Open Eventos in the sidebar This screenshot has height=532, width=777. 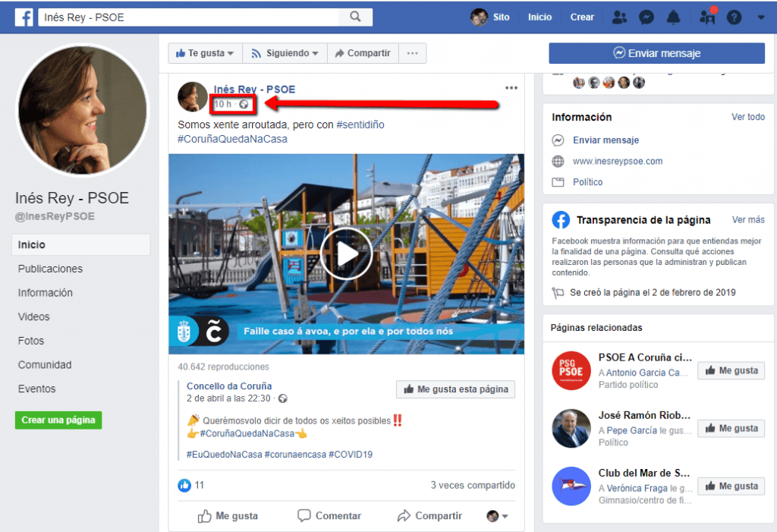[36, 389]
